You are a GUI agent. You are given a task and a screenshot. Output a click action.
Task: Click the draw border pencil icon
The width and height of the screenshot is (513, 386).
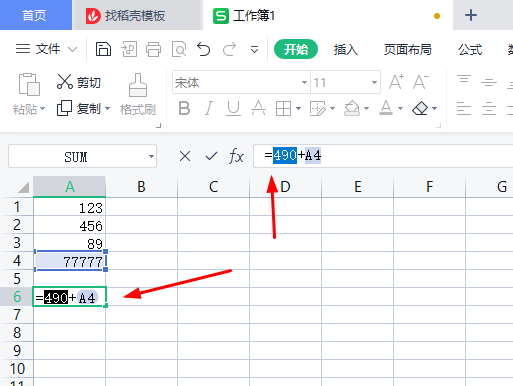click(318, 109)
